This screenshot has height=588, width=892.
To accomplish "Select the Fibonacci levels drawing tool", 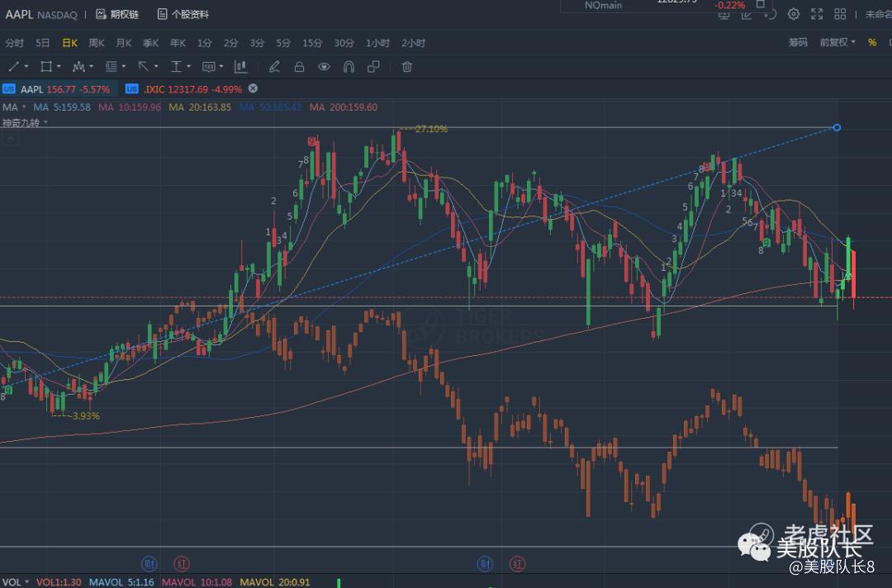I will pyautogui.click(x=111, y=67).
